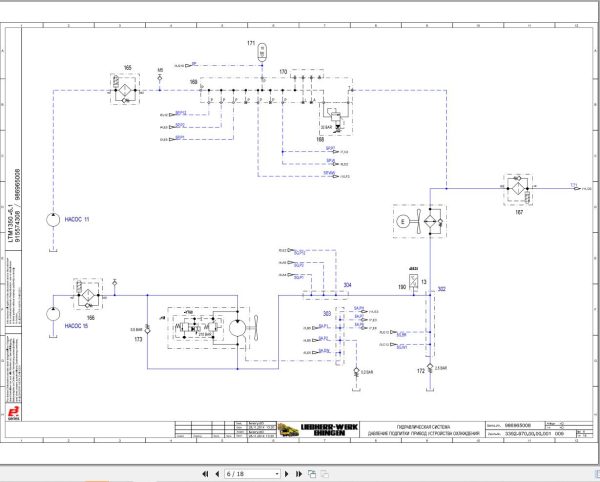
Task: Go to the first page
Action: 205,474
